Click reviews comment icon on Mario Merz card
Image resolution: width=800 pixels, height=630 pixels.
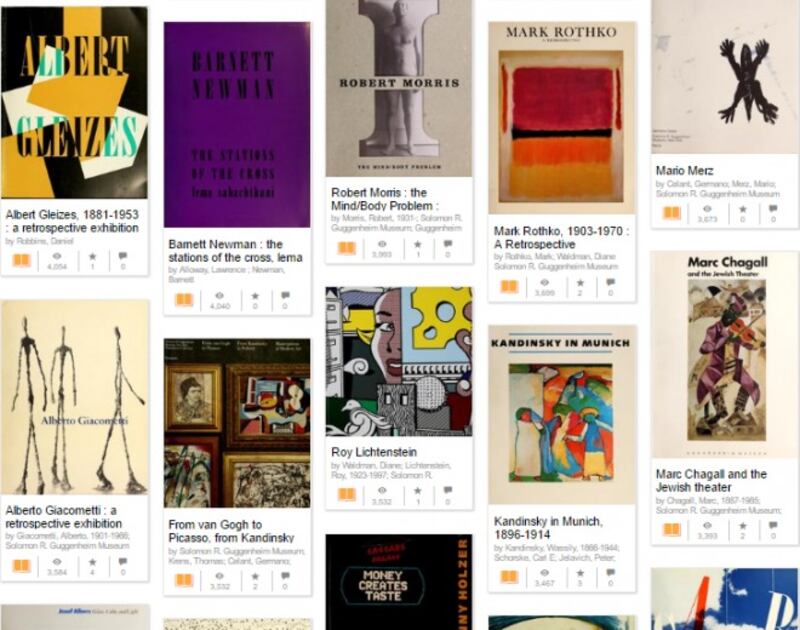[773, 209]
